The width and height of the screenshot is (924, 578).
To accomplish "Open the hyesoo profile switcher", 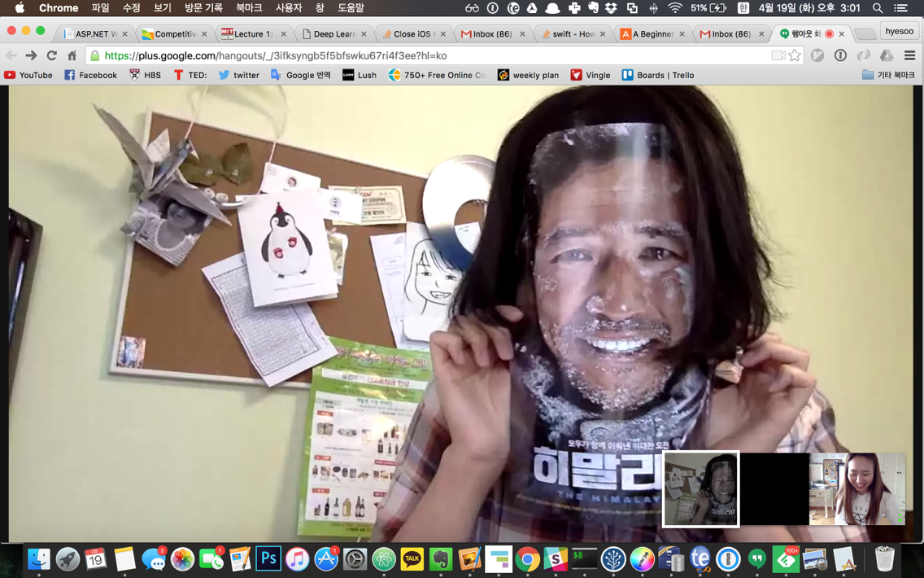I will point(900,31).
